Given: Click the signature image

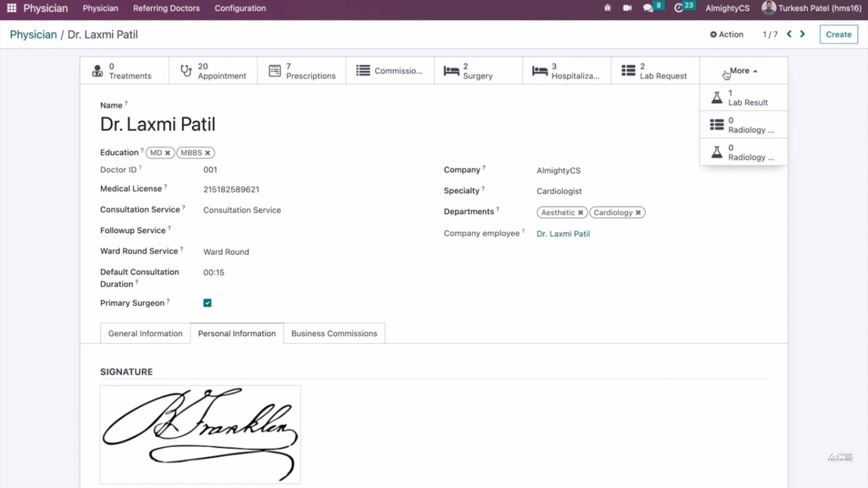Looking at the screenshot, I should coord(200,435).
